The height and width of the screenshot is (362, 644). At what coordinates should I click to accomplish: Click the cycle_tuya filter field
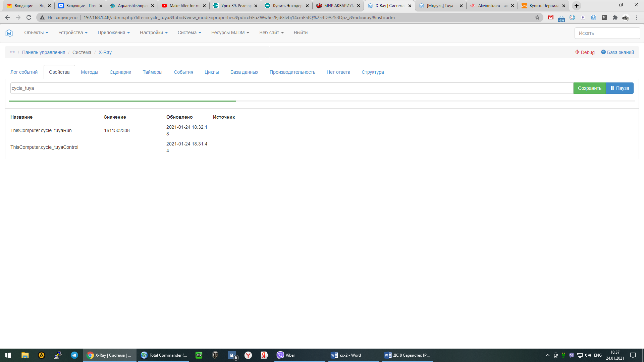coord(291,88)
